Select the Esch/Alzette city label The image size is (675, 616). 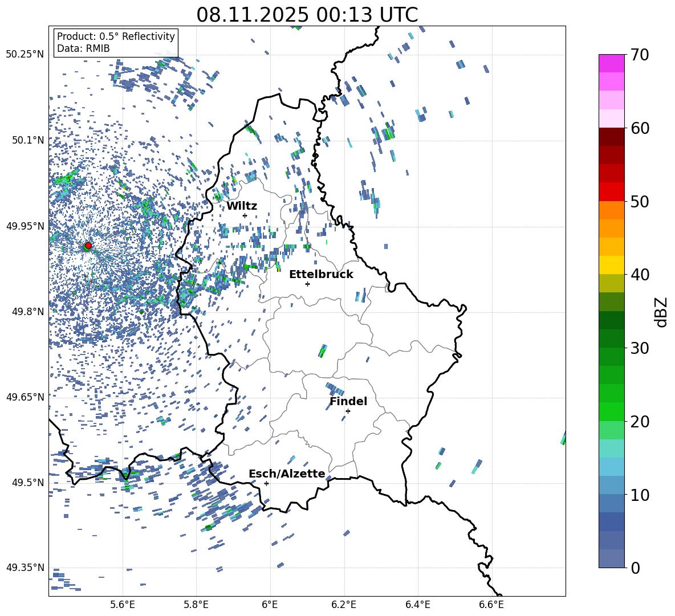(286, 474)
